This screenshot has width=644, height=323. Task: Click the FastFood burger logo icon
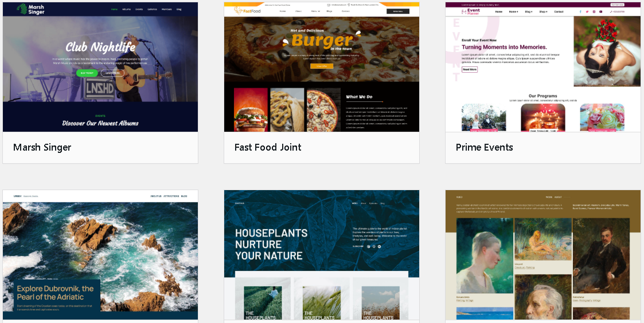pos(238,11)
